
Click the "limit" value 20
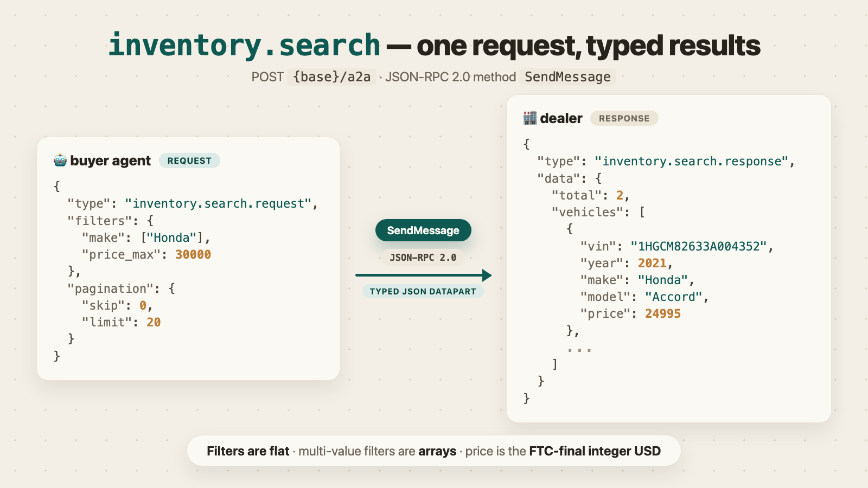pyautogui.click(x=154, y=322)
